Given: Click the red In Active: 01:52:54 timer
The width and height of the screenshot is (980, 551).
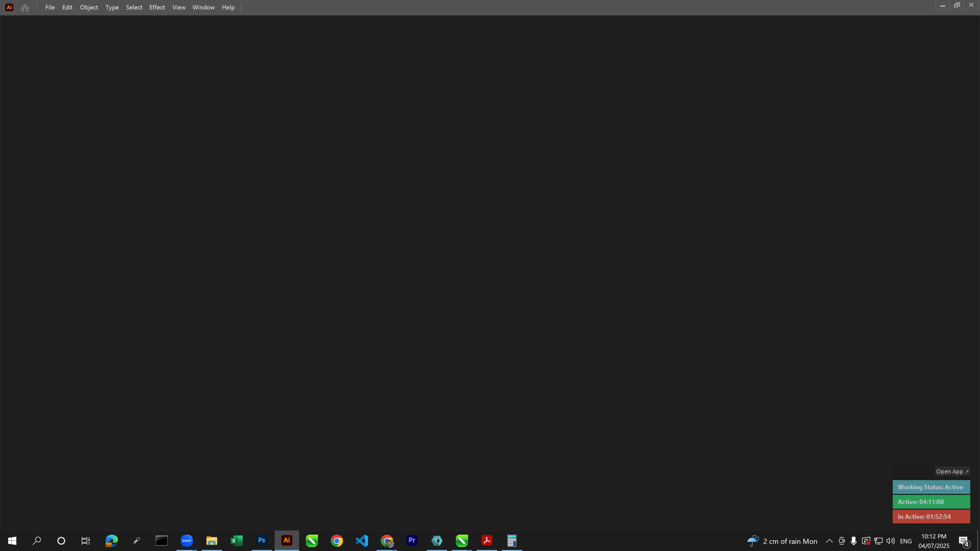Looking at the screenshot, I should click(931, 517).
